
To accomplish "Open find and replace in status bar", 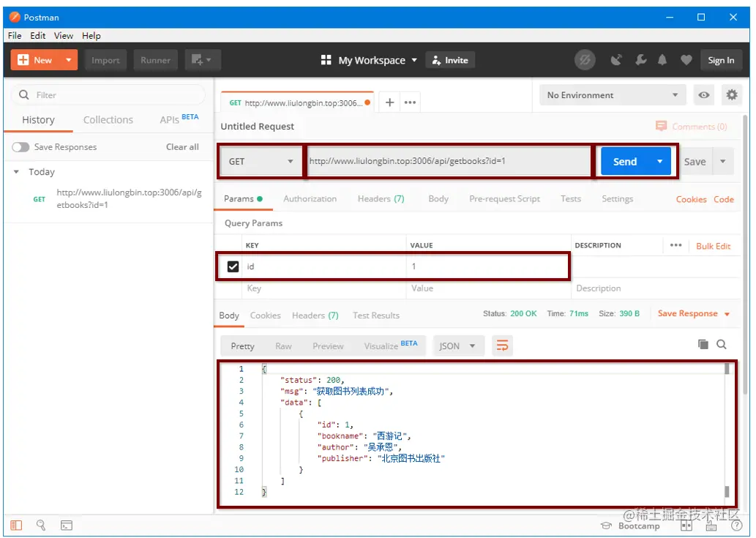I will point(41,525).
